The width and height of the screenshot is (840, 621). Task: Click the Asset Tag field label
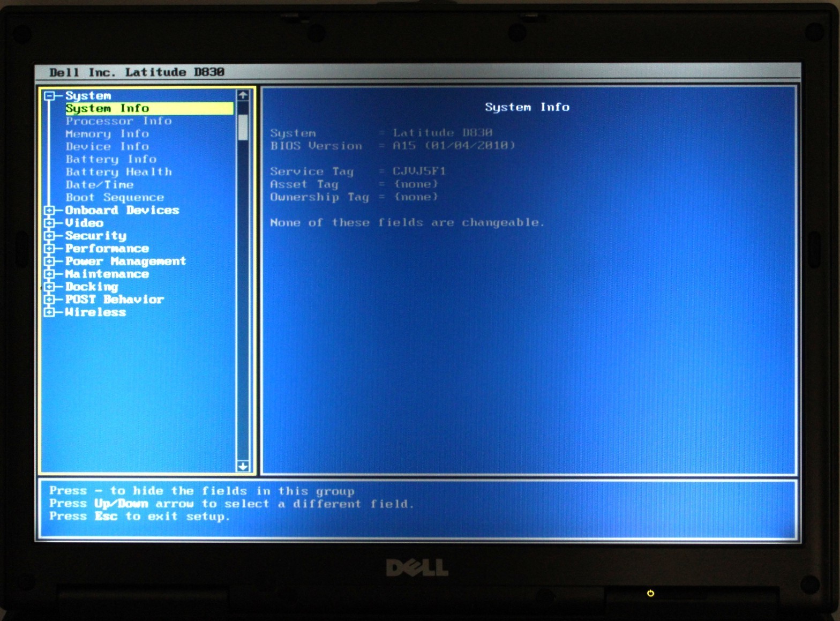[x=304, y=184]
